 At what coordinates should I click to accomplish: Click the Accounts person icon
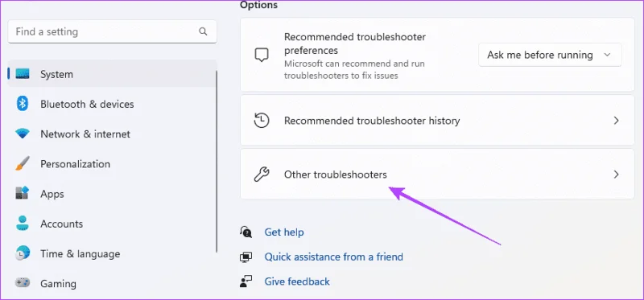(x=23, y=224)
